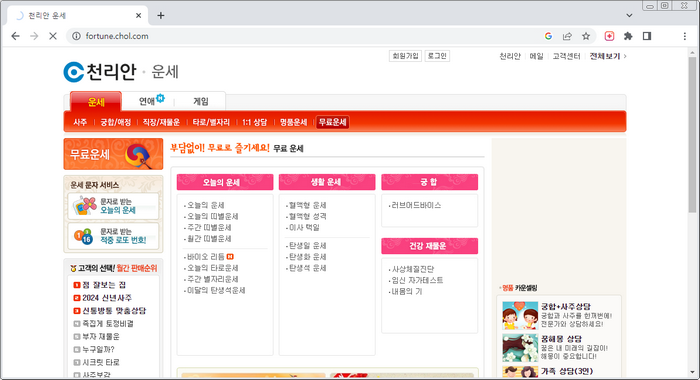700x380 pixels.
Task: Stop loading the page with the X button
Action: click(x=53, y=36)
